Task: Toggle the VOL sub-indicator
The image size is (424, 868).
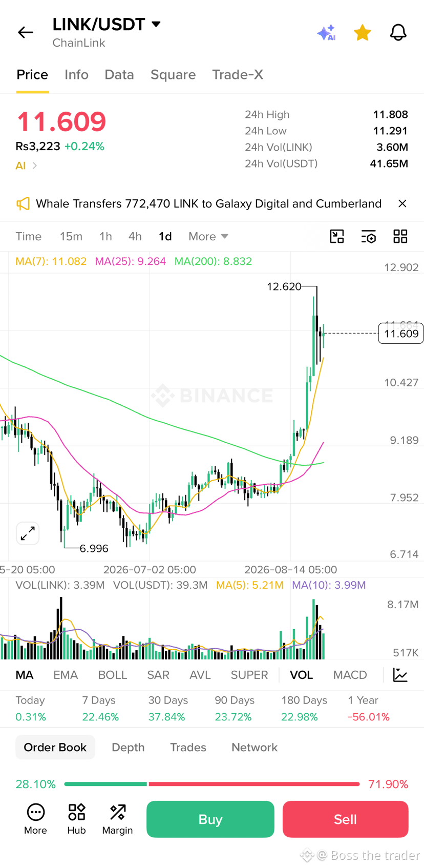Action: pyautogui.click(x=301, y=675)
